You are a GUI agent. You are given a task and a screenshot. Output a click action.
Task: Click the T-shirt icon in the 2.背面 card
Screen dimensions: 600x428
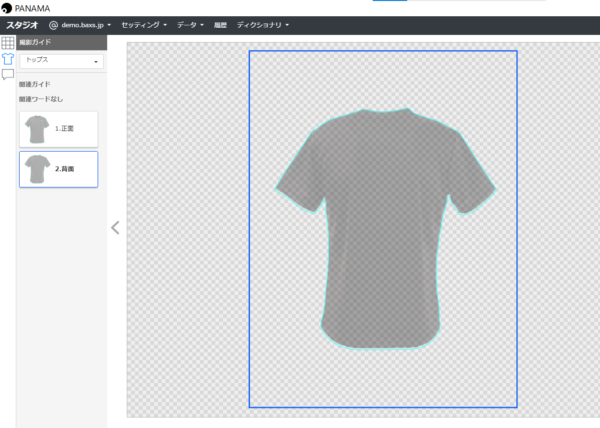click(38, 168)
